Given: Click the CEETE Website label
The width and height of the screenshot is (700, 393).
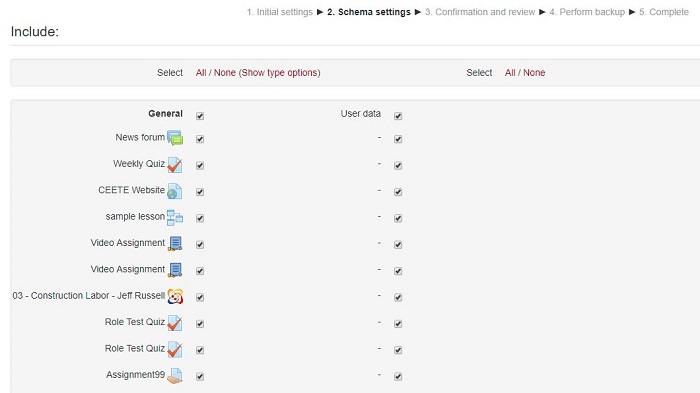Looking at the screenshot, I should pyautogui.click(x=132, y=190).
